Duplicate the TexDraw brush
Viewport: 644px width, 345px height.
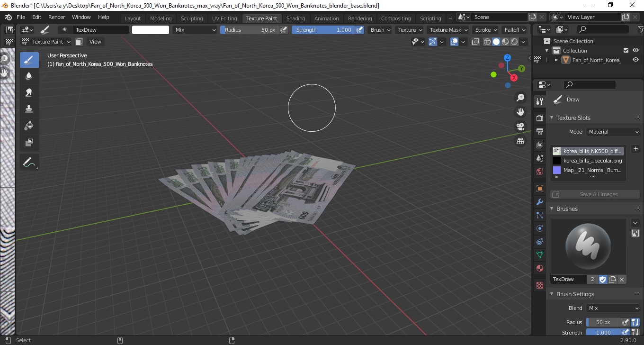click(x=612, y=279)
